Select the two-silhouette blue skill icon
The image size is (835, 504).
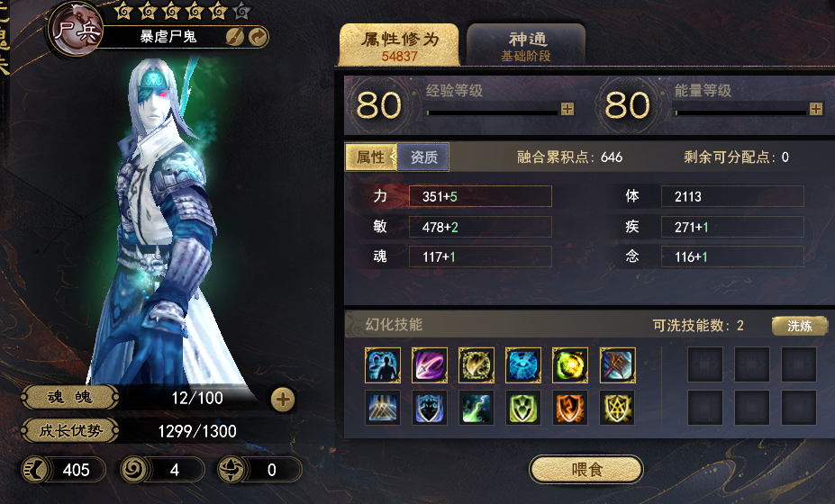[x=382, y=365]
